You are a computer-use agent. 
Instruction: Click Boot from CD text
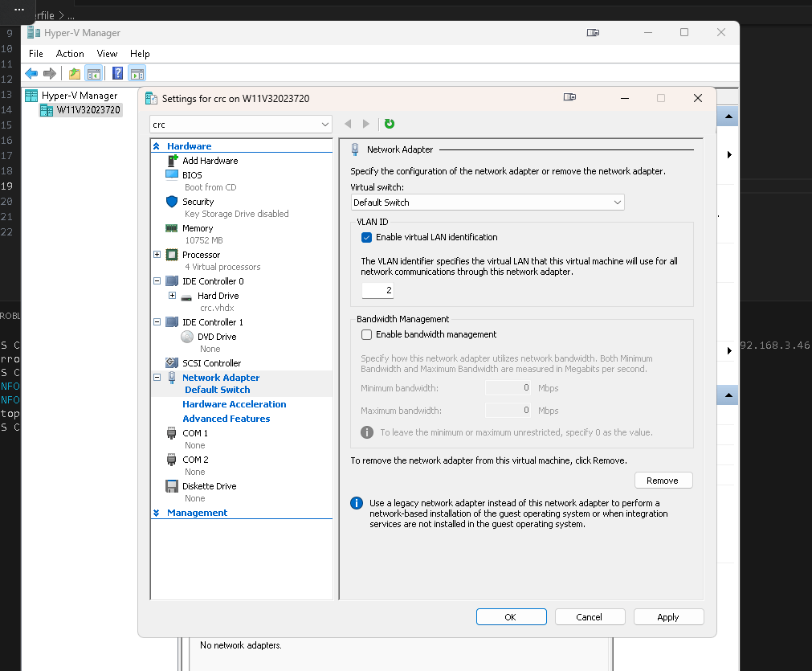point(210,187)
